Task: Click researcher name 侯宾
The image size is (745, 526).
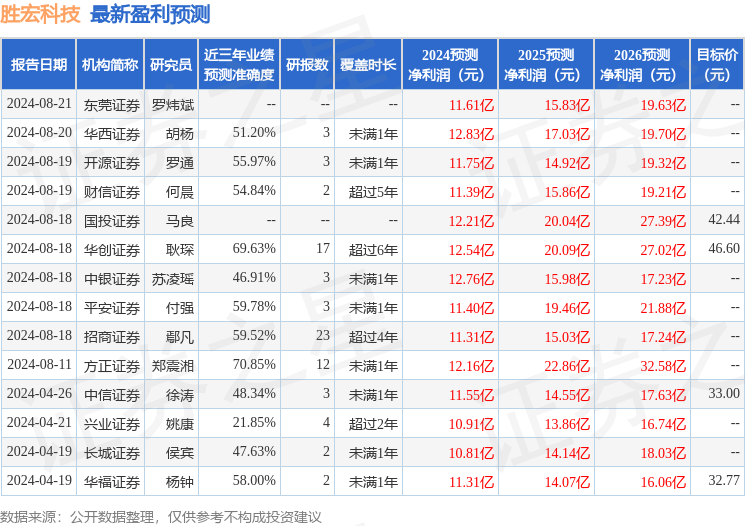Action: tap(180, 453)
